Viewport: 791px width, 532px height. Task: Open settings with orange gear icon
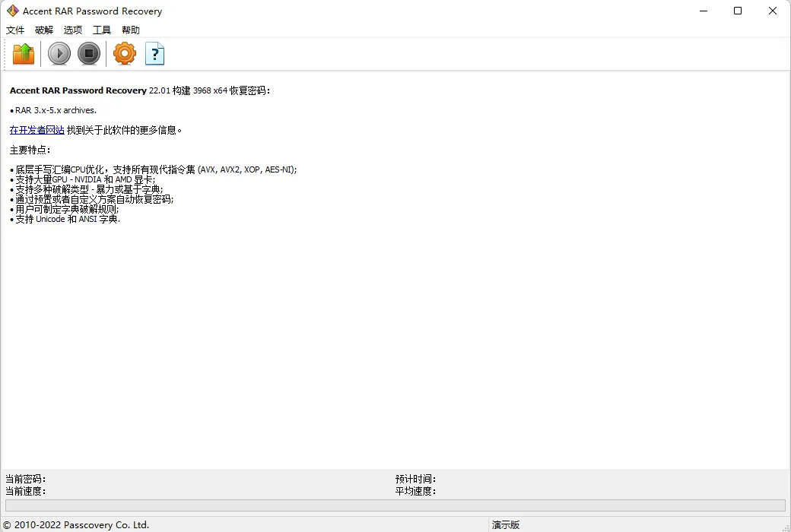[125, 53]
